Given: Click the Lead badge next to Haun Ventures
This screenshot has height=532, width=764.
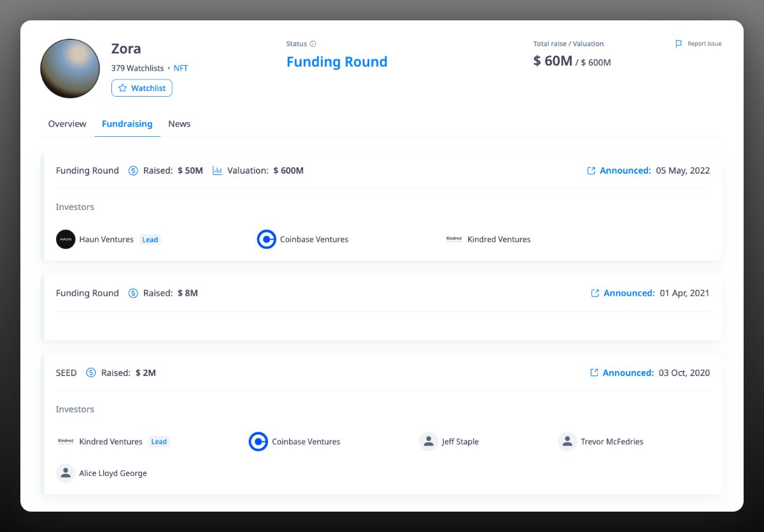Looking at the screenshot, I should pyautogui.click(x=150, y=240).
